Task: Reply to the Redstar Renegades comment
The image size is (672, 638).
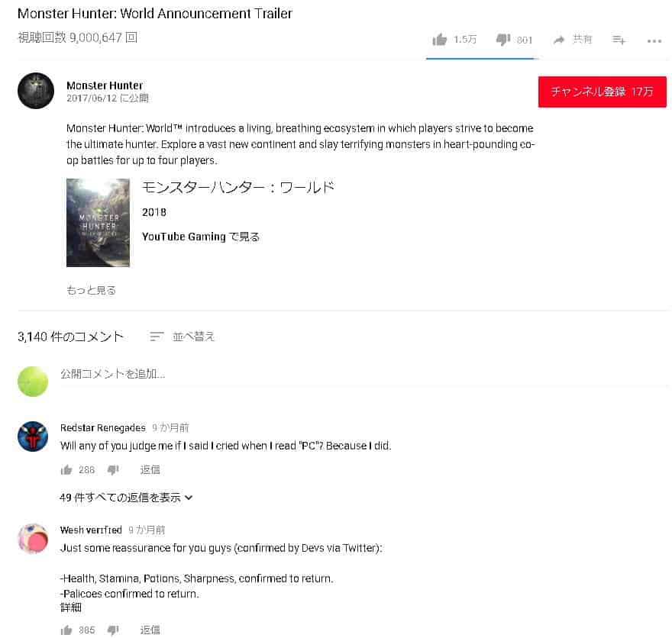Action: pos(150,470)
